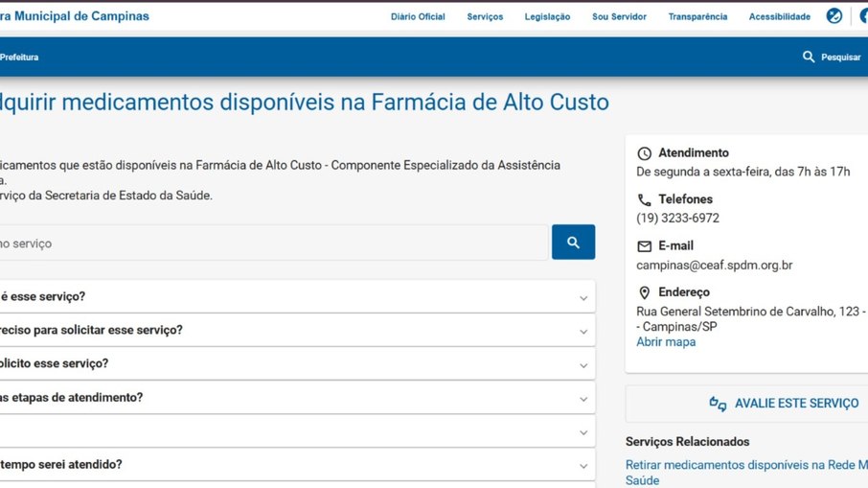
Task: Expand 'preciso para solicitar esse serviço?' chevron
Action: coord(582,332)
